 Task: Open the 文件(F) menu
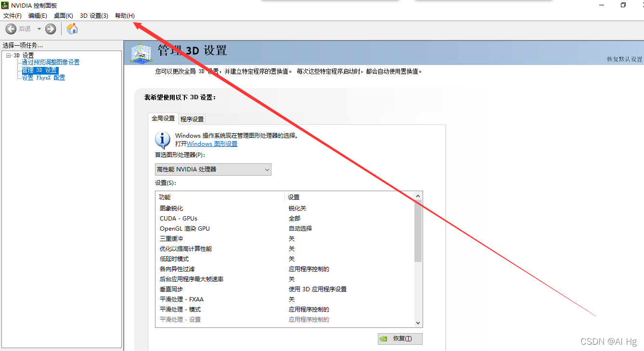pos(13,16)
